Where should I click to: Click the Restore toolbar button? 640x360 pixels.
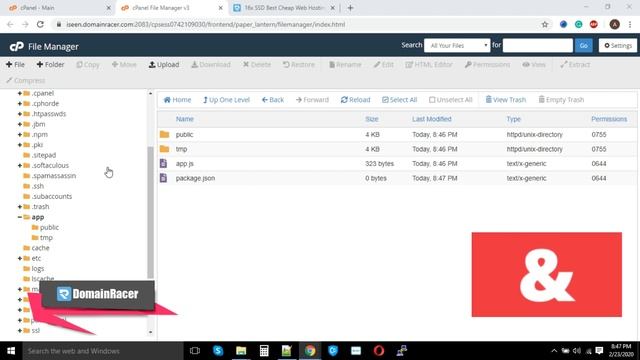click(x=298, y=64)
